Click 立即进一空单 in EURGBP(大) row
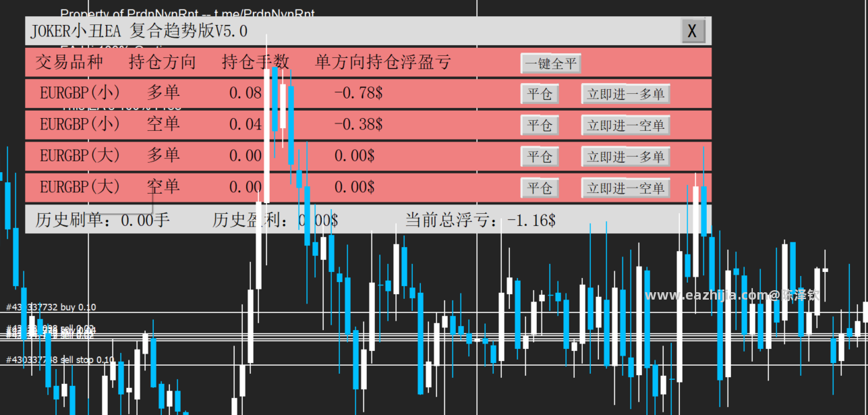 [625, 188]
